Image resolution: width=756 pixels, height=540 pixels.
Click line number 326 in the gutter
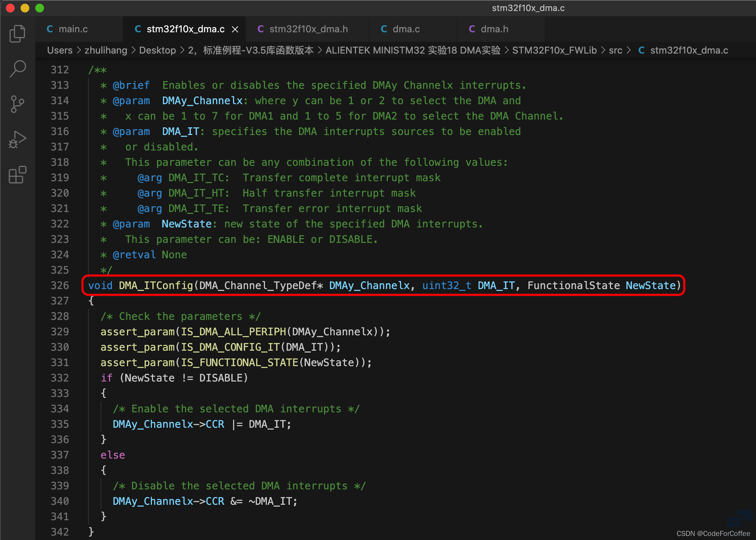pos(60,285)
